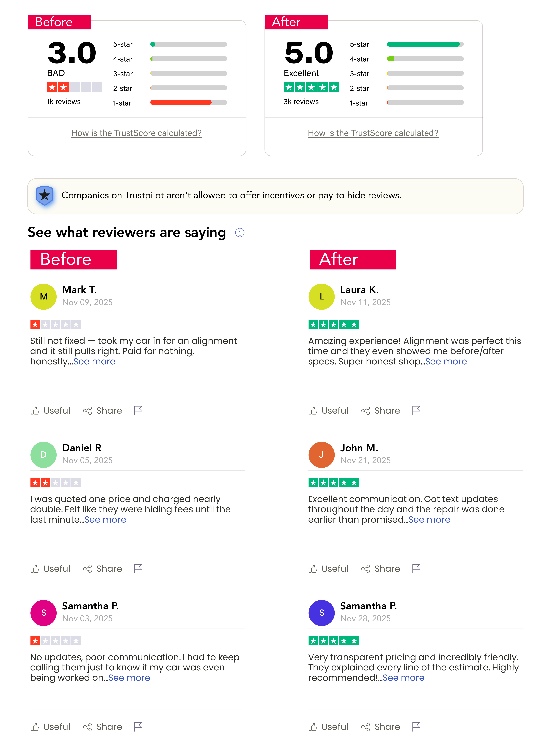
Task: Open TrustScore calculation link in Before card
Action: 136,133
